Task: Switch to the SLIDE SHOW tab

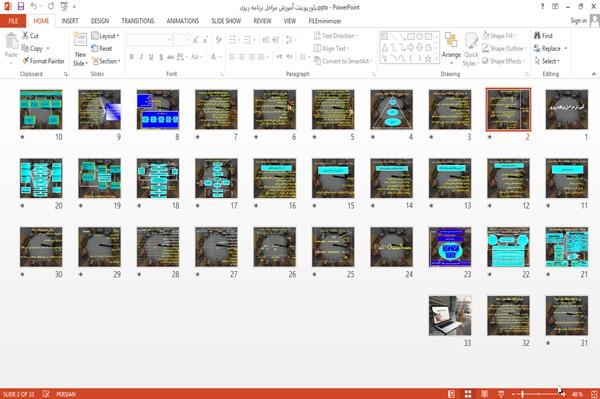Action: point(226,21)
